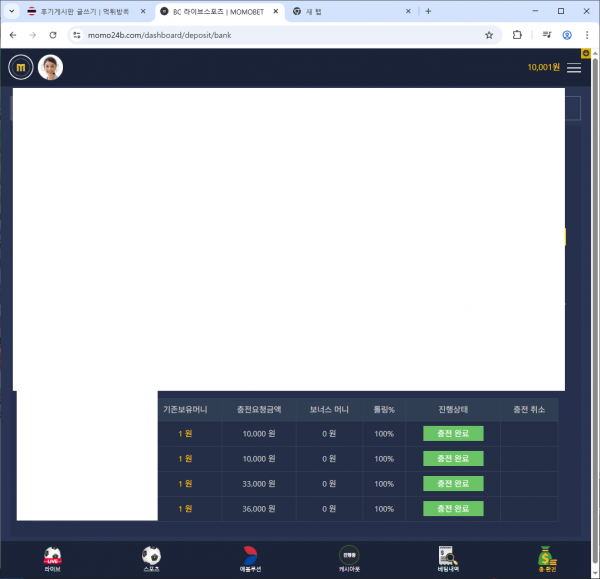
Task: Open the 배팅내역 betting history icon
Action: click(x=448, y=556)
